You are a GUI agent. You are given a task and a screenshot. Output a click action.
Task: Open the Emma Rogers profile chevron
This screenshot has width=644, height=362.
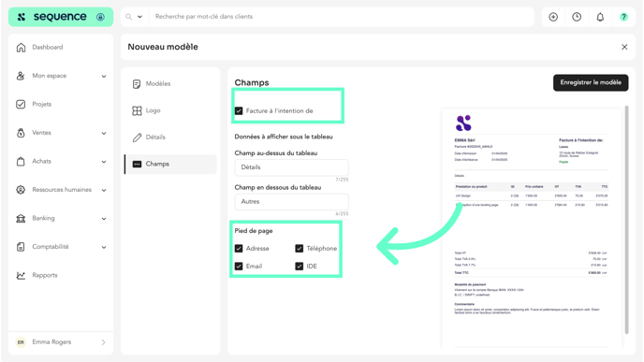[103, 342]
